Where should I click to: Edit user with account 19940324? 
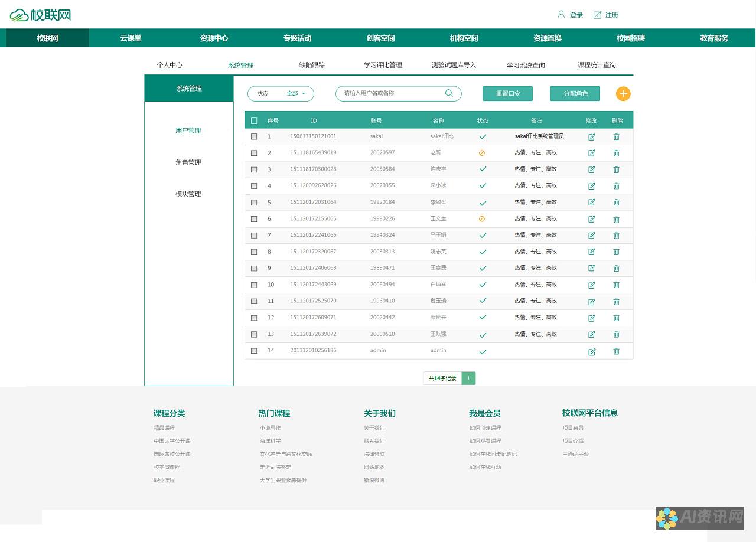591,236
